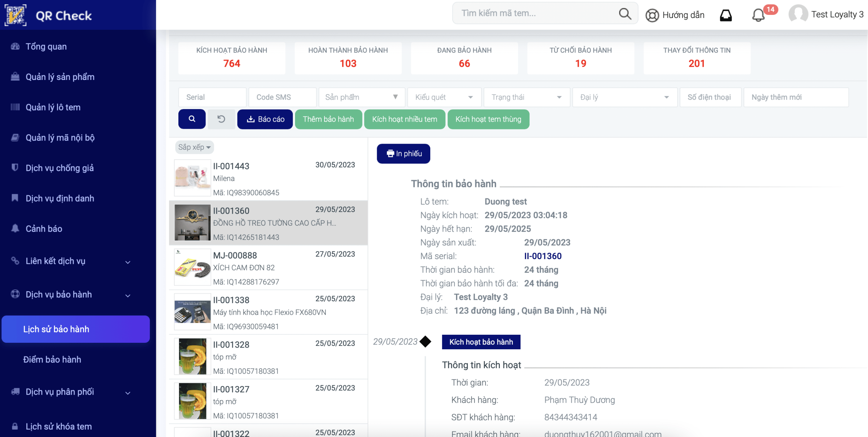
Task: Open the Đại lý dropdown
Action: tap(625, 97)
